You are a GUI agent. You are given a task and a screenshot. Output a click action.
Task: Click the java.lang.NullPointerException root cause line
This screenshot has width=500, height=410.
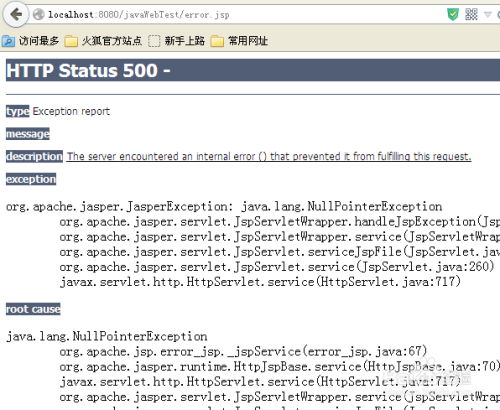pos(107,336)
